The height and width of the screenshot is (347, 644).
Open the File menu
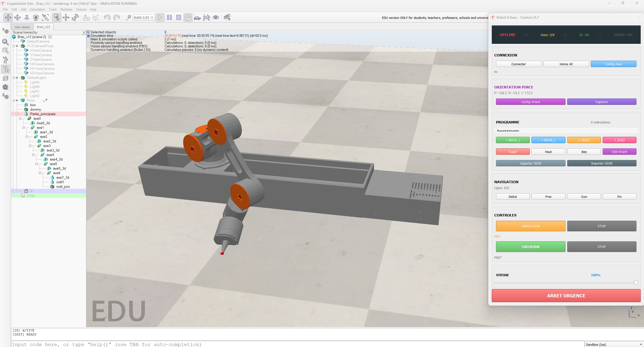click(5, 9)
